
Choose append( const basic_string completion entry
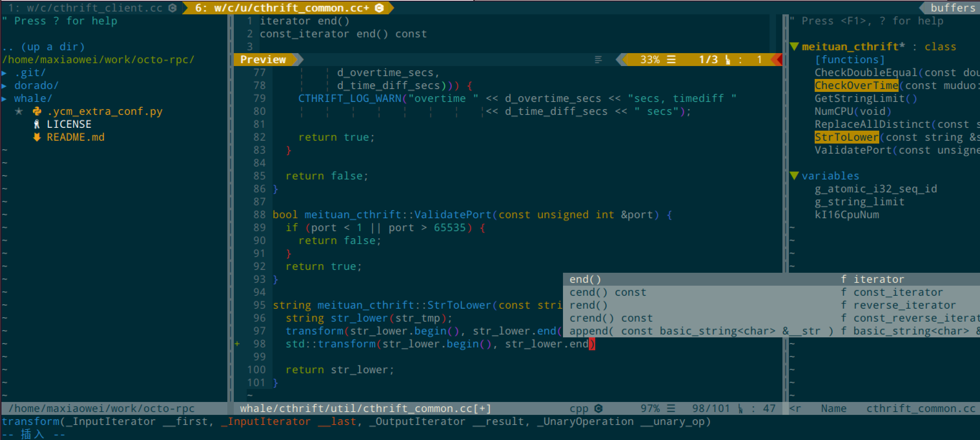[772, 331]
